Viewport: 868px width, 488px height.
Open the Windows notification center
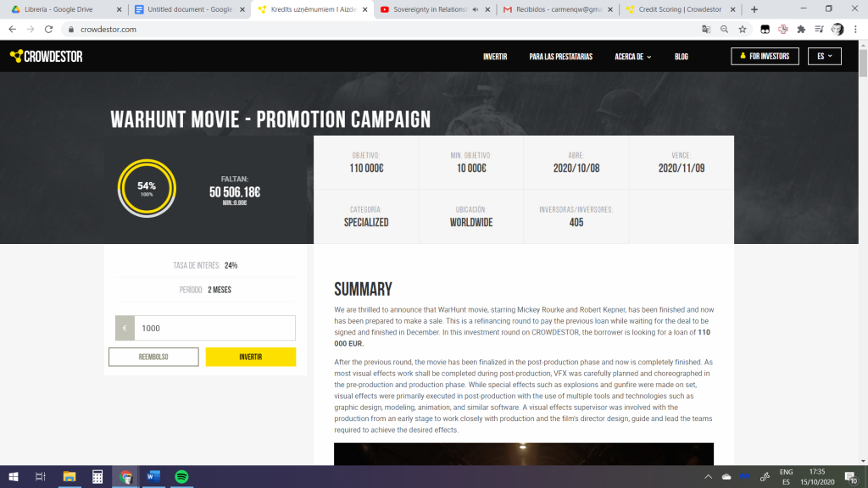pos(851,476)
